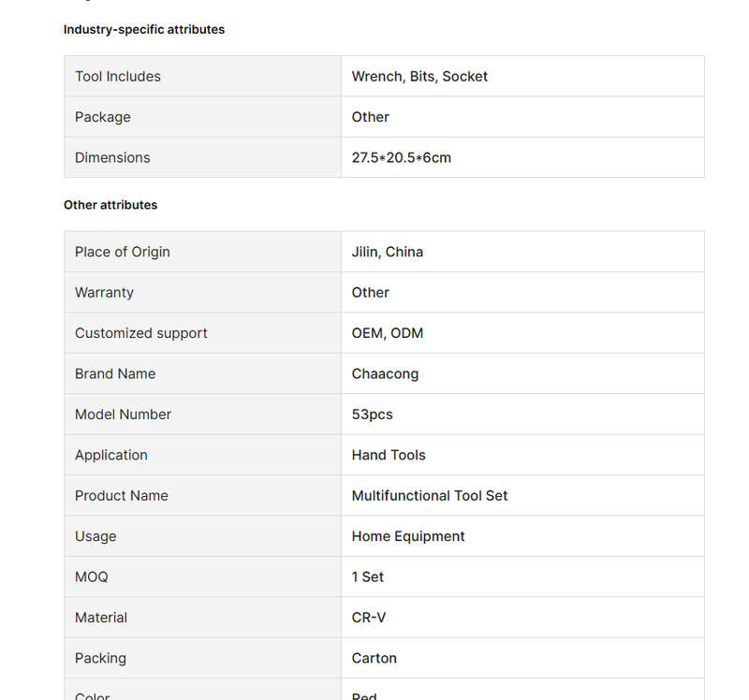
Task: Select the Home Equipment usage value
Action: (408, 536)
